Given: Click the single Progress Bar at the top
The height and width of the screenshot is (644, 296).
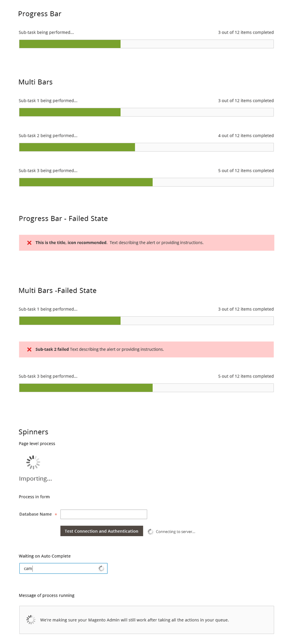Looking at the screenshot, I should (146, 44).
